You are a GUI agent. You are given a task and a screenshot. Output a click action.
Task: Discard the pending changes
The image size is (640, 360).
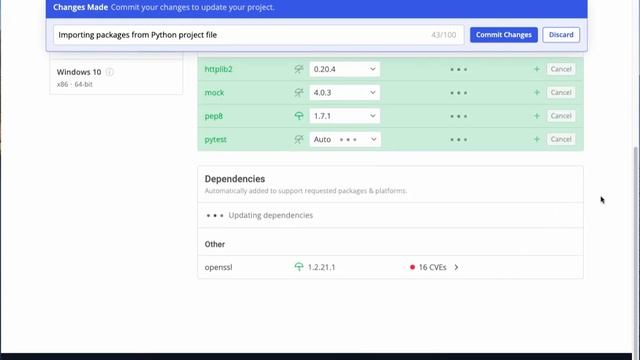[561, 35]
